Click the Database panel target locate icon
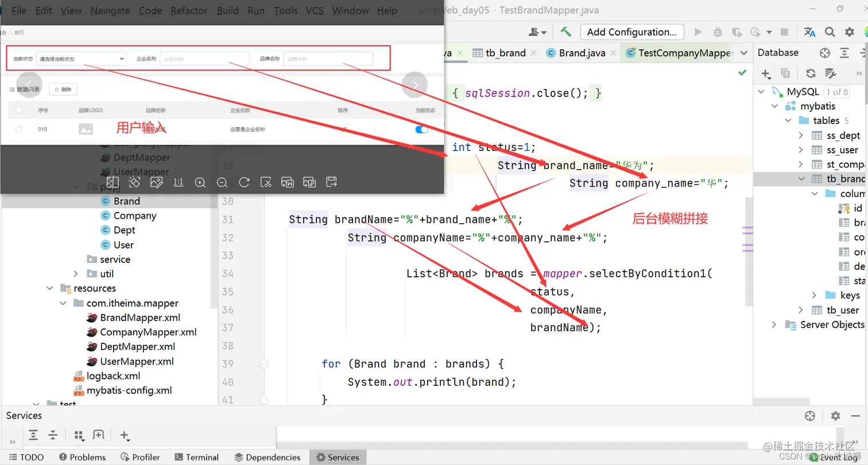This screenshot has width=868, height=465. click(825, 53)
